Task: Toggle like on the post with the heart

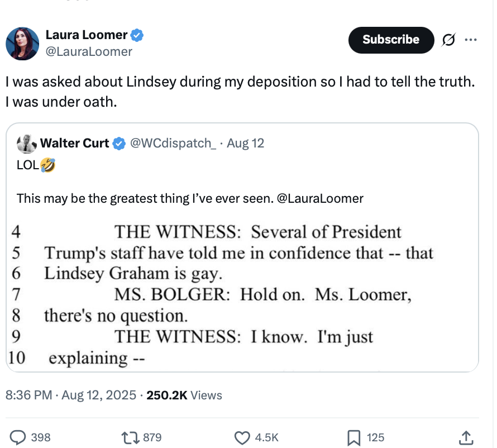Action: click(x=241, y=437)
